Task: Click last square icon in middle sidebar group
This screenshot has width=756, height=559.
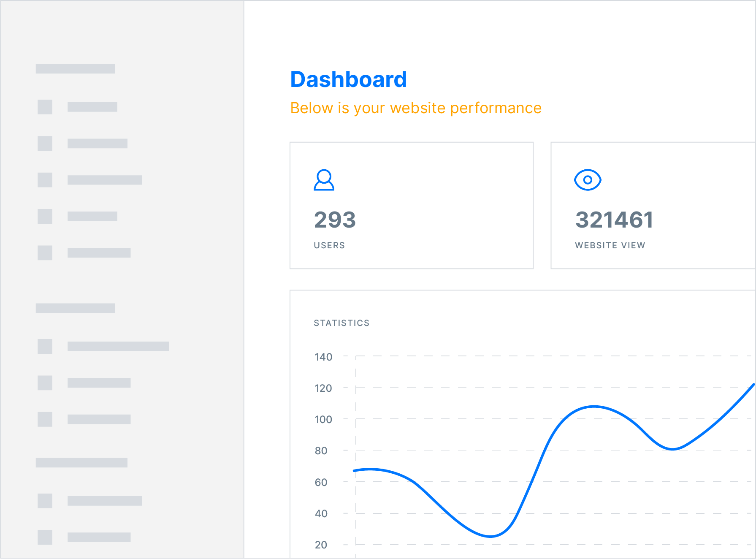Action: [x=45, y=419]
